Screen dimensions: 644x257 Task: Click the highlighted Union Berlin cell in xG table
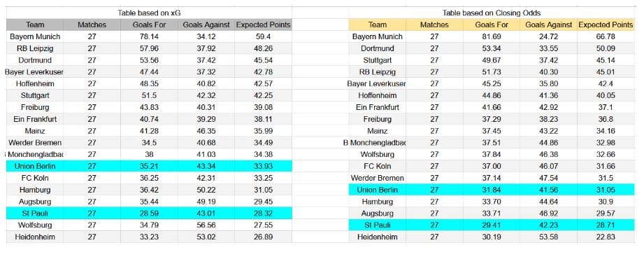pyautogui.click(x=35, y=166)
